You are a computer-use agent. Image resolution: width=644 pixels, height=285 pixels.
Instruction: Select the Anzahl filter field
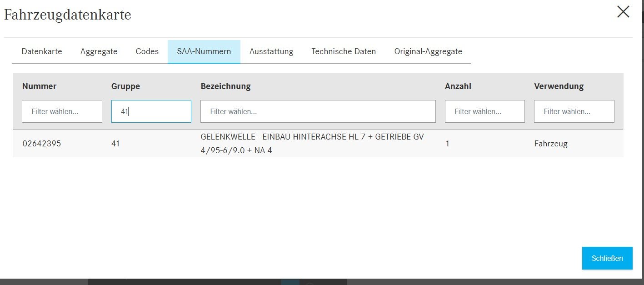485,111
